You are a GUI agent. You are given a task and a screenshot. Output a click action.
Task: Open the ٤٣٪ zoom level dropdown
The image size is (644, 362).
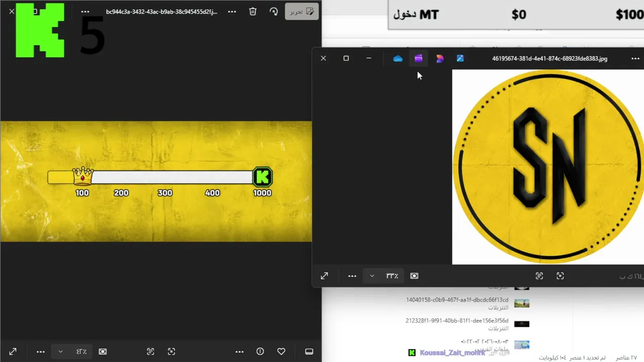click(60, 351)
